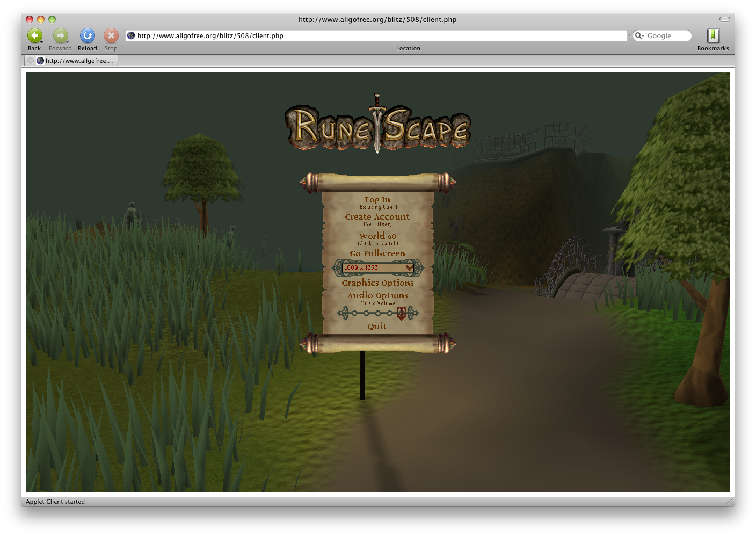Click the green zoom window button
Viewport: 756px width, 536px height.
(52, 19)
